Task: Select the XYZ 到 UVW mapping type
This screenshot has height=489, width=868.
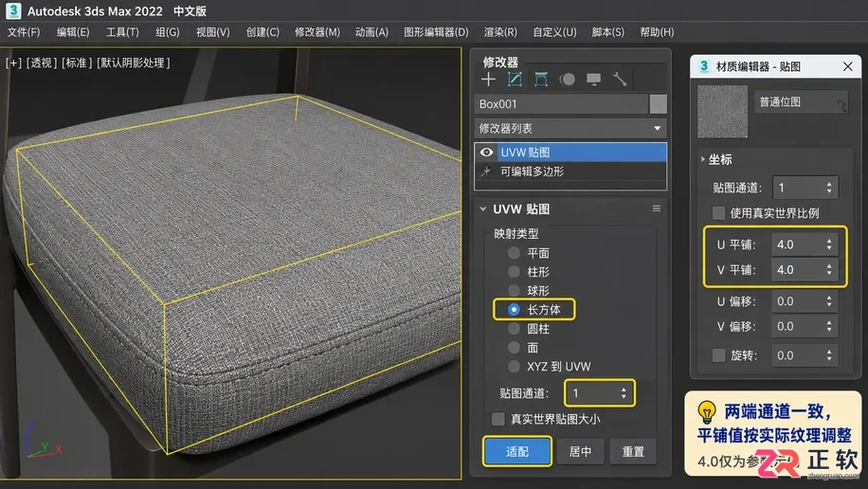Action: click(514, 366)
